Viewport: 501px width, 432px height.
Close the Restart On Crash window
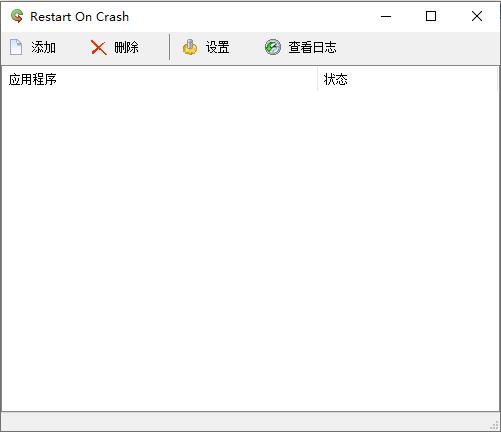(477, 16)
